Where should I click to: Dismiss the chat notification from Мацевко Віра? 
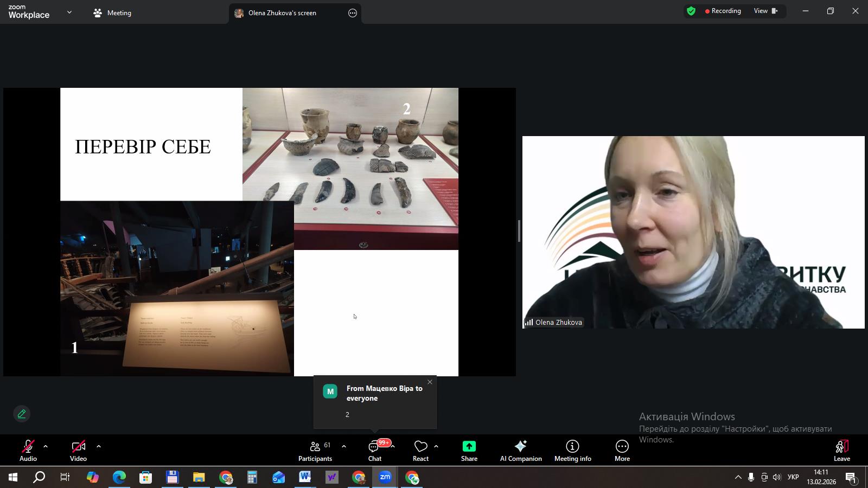click(430, 382)
